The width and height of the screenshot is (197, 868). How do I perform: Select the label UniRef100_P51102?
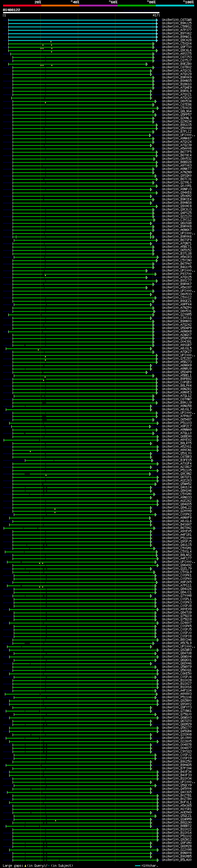click(x=177, y=836)
